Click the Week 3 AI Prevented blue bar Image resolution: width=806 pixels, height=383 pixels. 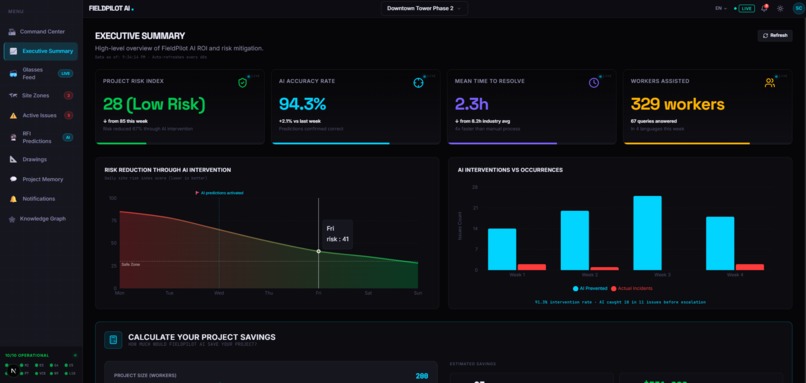point(647,233)
